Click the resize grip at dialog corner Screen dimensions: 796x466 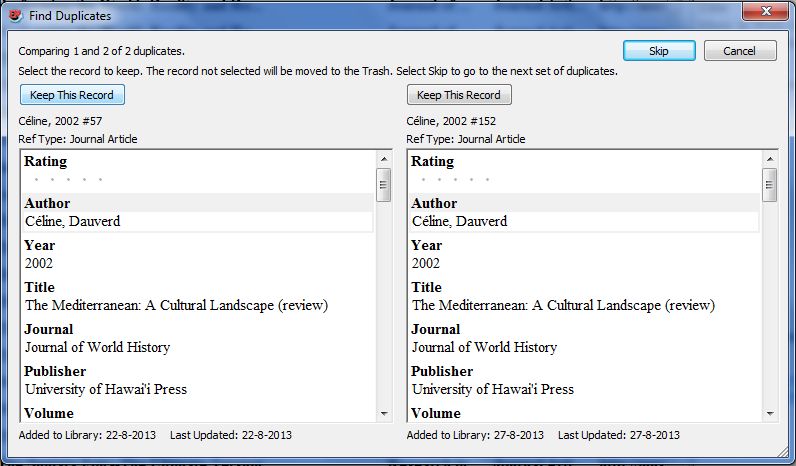[x=784, y=451]
